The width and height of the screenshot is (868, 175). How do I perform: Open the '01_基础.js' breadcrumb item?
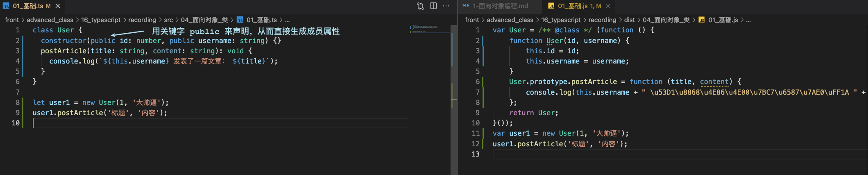(723, 20)
